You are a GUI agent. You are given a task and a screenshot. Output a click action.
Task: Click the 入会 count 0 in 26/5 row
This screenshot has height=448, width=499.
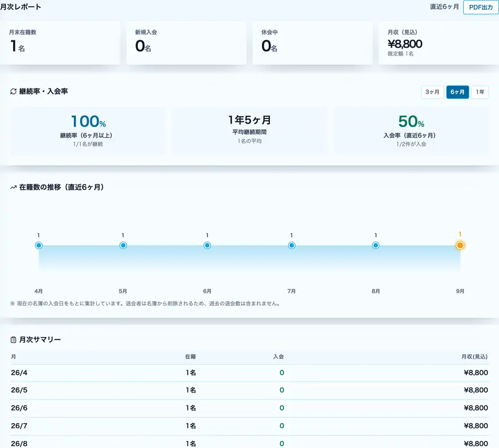(282, 390)
